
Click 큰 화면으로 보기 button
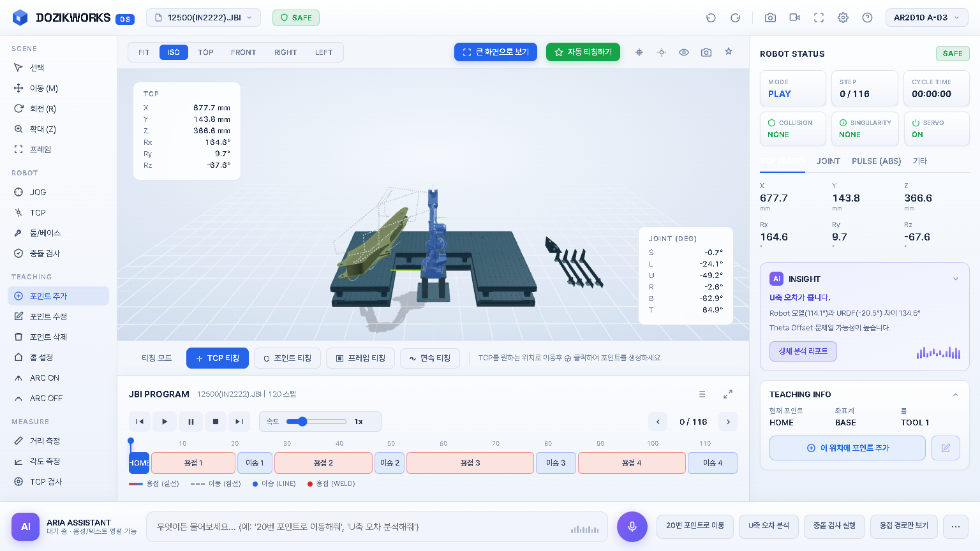point(496,52)
